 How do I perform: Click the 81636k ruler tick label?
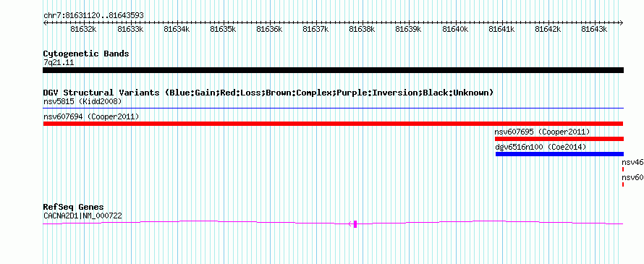click(269, 29)
